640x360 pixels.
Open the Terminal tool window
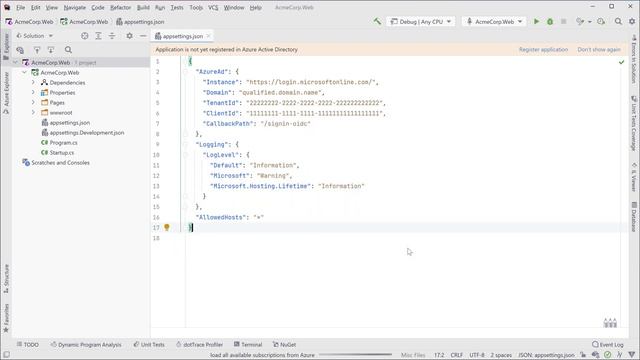pos(248,344)
